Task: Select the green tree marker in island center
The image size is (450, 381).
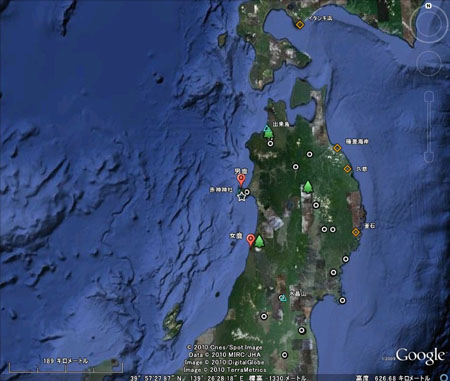Action: point(308,187)
